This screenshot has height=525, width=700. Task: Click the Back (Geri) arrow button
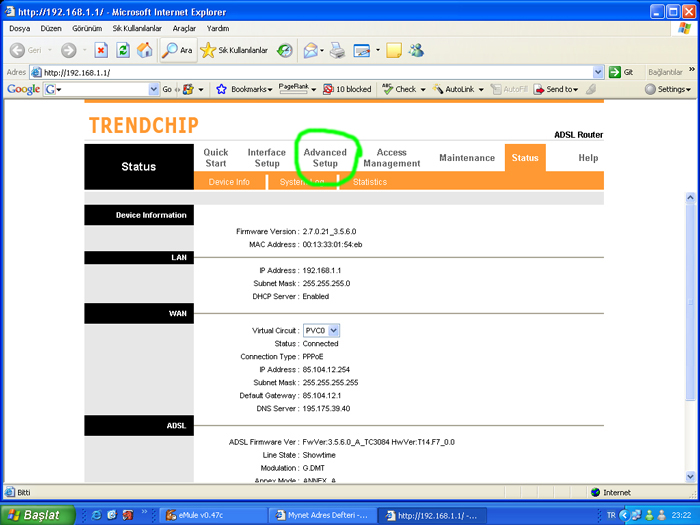pos(25,50)
